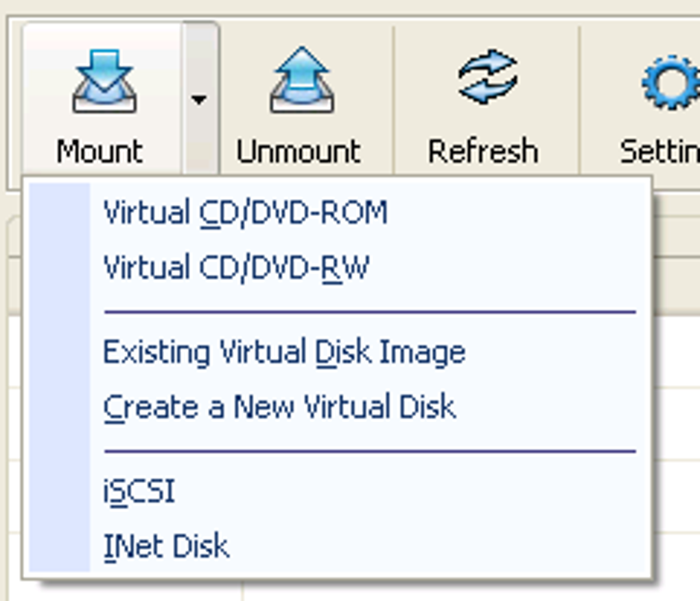Click the Mount drive icon
The height and width of the screenshot is (601, 700).
104,81
